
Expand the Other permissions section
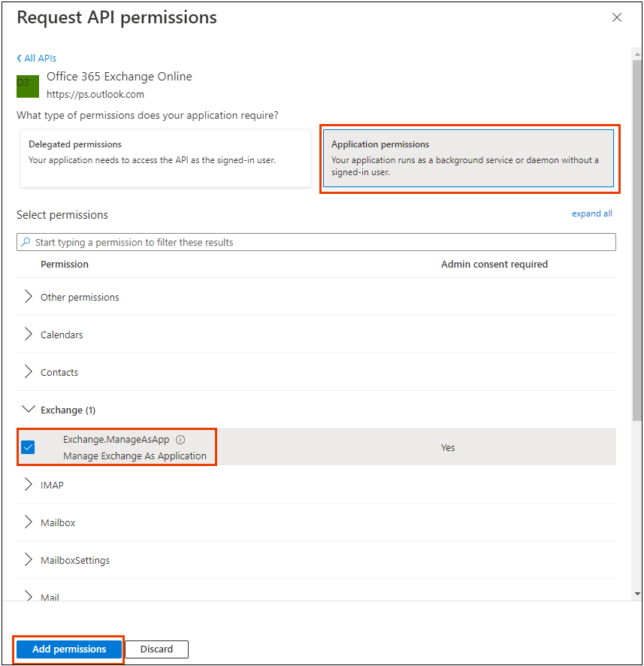click(x=28, y=297)
